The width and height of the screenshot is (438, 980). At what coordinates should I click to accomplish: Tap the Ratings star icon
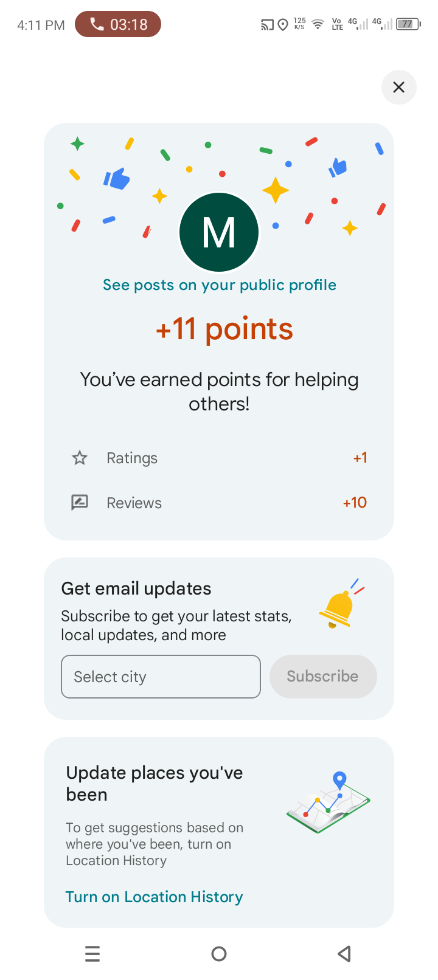[80, 458]
